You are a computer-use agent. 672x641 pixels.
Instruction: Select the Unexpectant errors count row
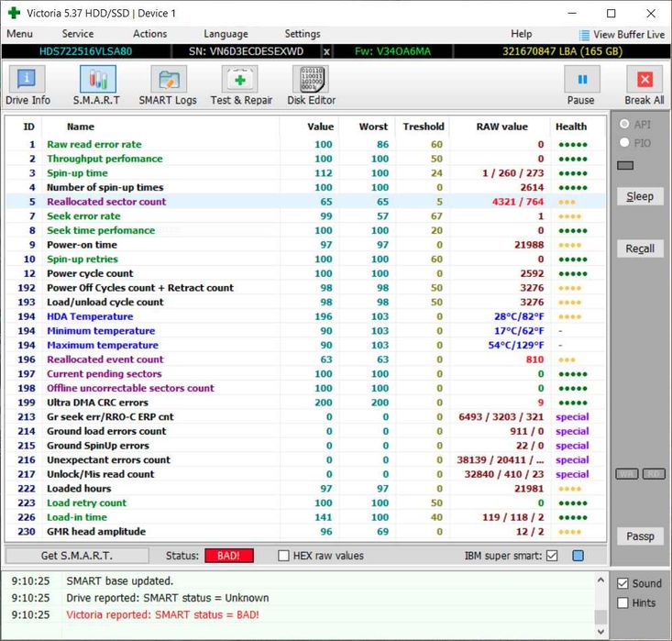pos(305,459)
